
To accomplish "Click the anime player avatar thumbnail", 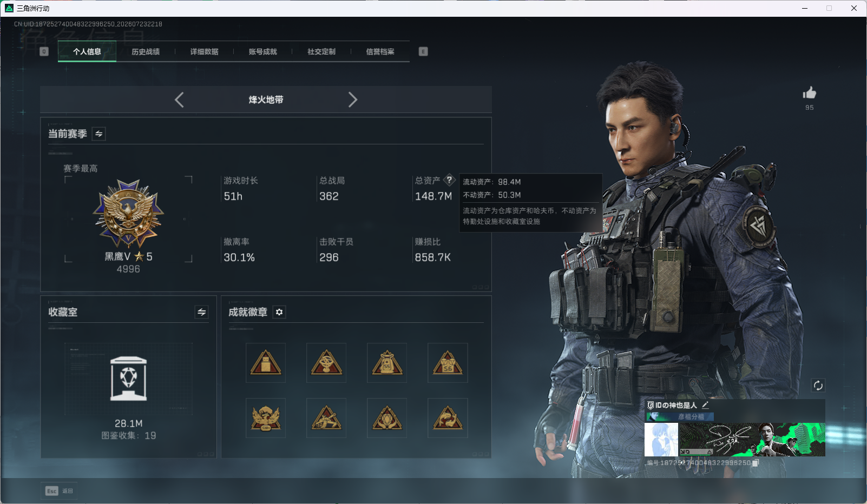I will tap(661, 440).
